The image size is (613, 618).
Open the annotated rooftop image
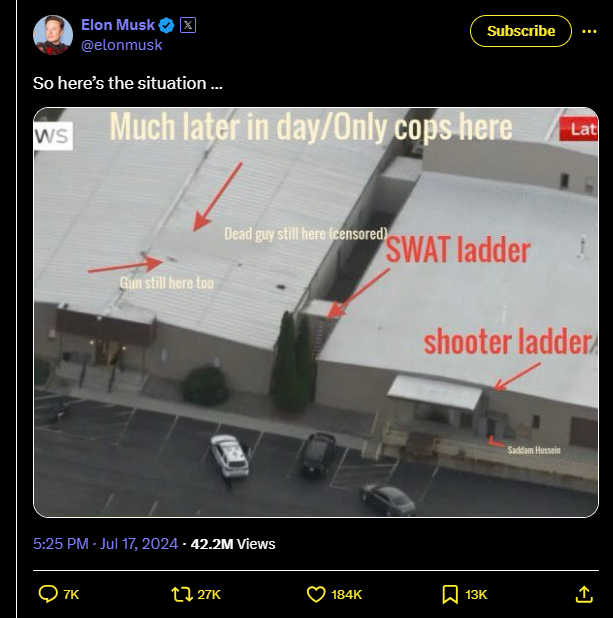[316, 312]
